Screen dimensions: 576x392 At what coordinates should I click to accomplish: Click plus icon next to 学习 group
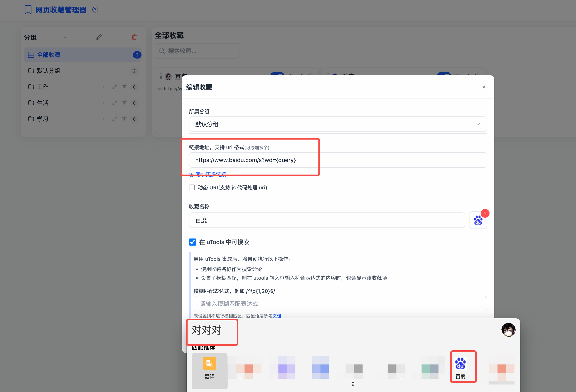(103, 119)
